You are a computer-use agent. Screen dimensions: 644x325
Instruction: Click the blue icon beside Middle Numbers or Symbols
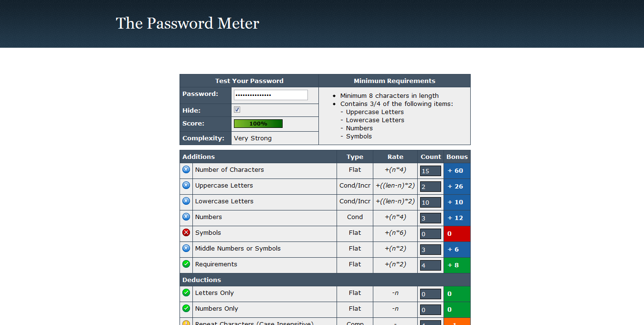[186, 248]
